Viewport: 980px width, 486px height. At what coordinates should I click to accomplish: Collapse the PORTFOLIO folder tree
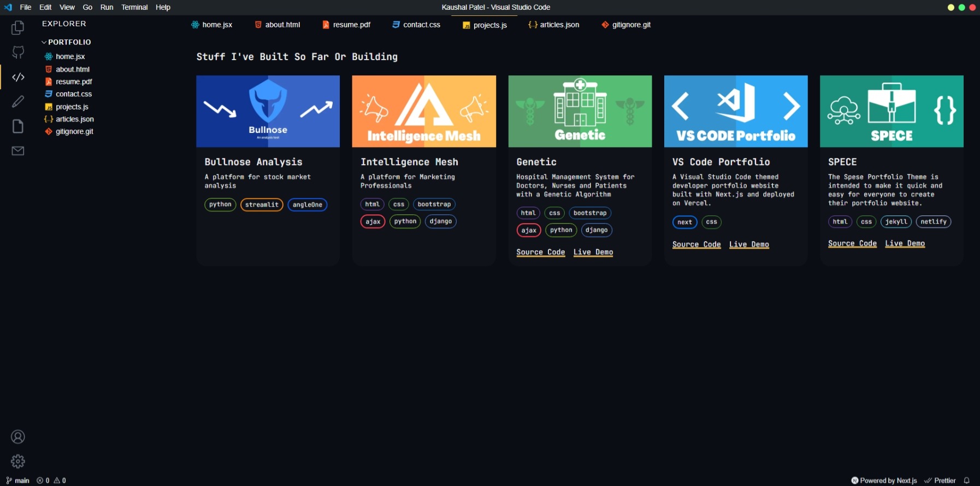pos(66,42)
